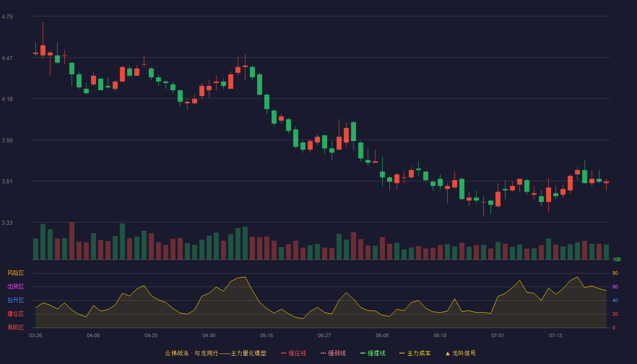Click the 龙吟信号 triangle legend icon
Viewport: 637px width, 364px height.
click(447, 353)
